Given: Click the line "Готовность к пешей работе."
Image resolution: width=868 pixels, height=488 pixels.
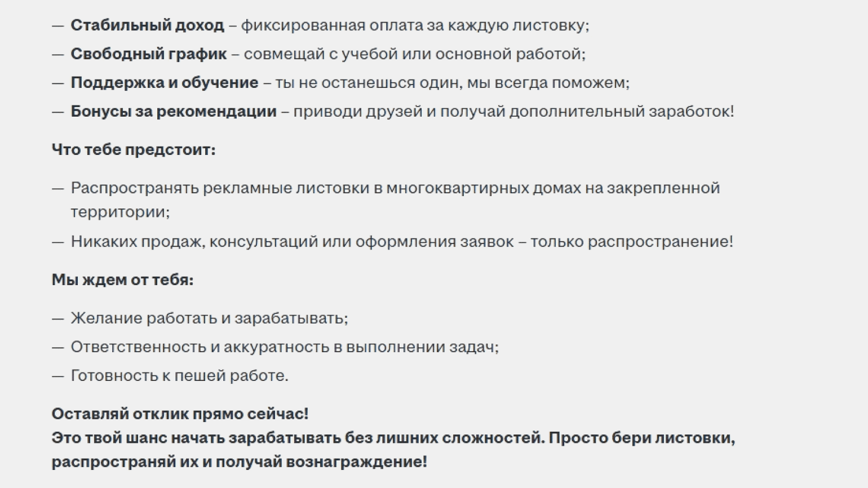Looking at the screenshot, I should click(179, 376).
